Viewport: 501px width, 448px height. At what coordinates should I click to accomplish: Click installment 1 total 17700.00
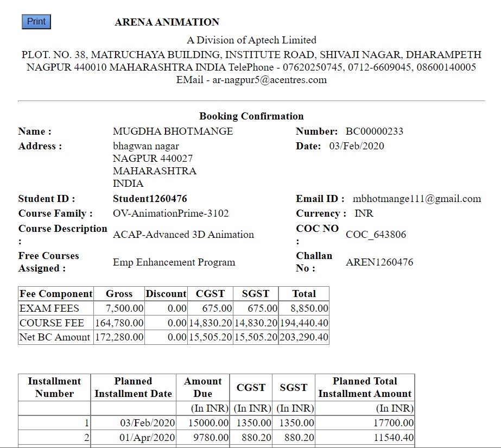[x=394, y=423]
